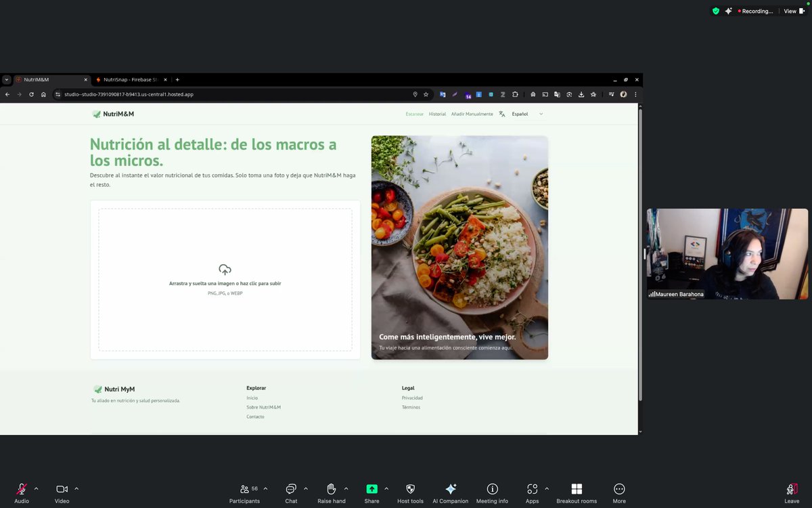812x508 pixels.
Task: Open the Contacto footer link
Action: (x=255, y=417)
